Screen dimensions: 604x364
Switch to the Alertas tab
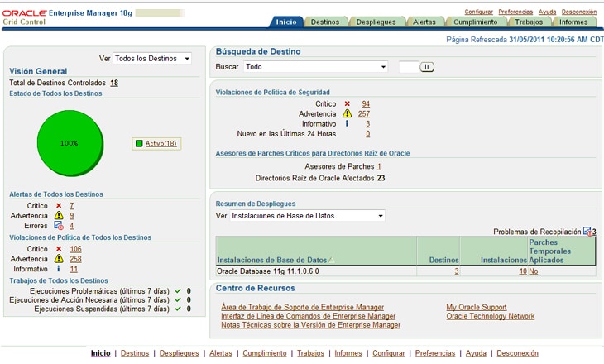point(424,22)
